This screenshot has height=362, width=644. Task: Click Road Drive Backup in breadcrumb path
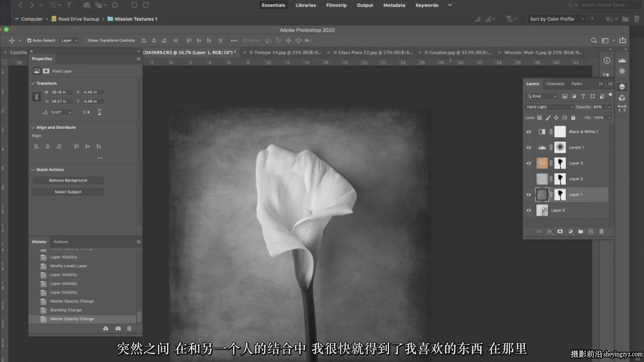click(x=79, y=19)
